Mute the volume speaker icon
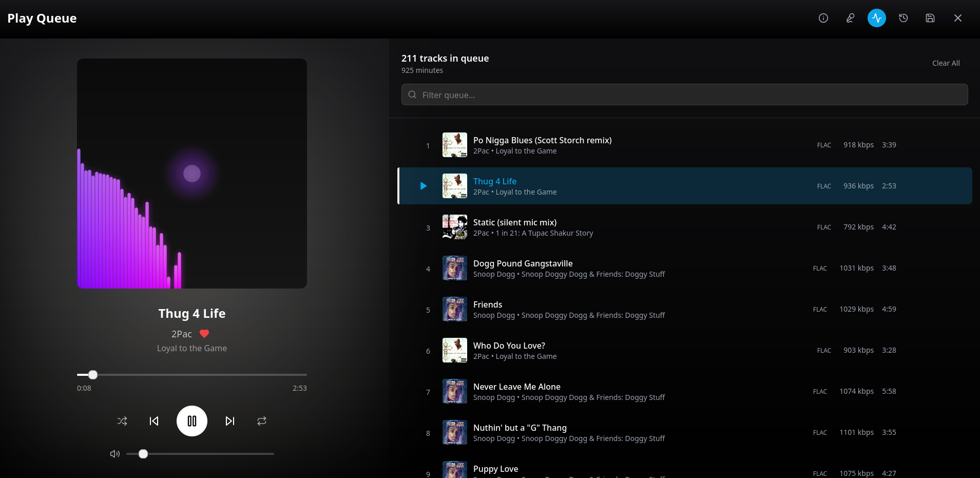The image size is (980, 478). click(x=115, y=454)
